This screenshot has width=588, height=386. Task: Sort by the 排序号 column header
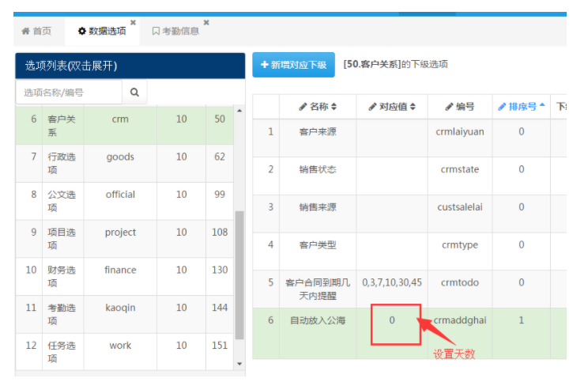[x=522, y=107]
